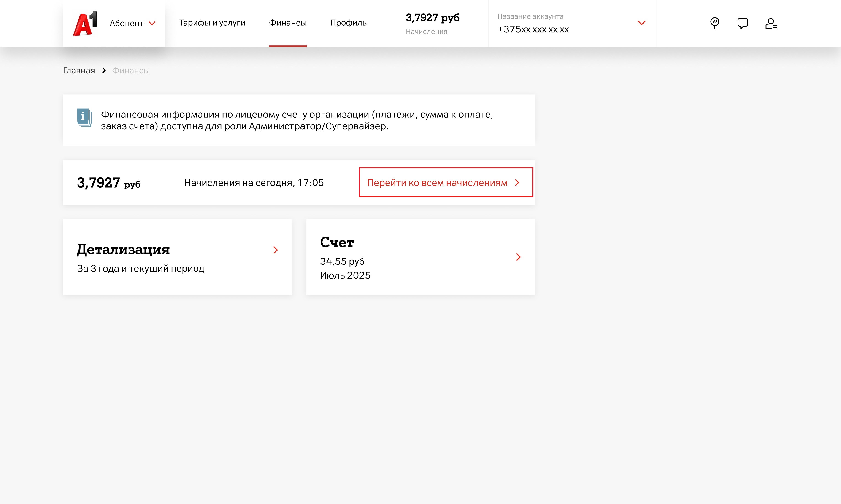841x504 pixels.
Task: Click the Финансы breadcrumb text
Action: (131, 71)
